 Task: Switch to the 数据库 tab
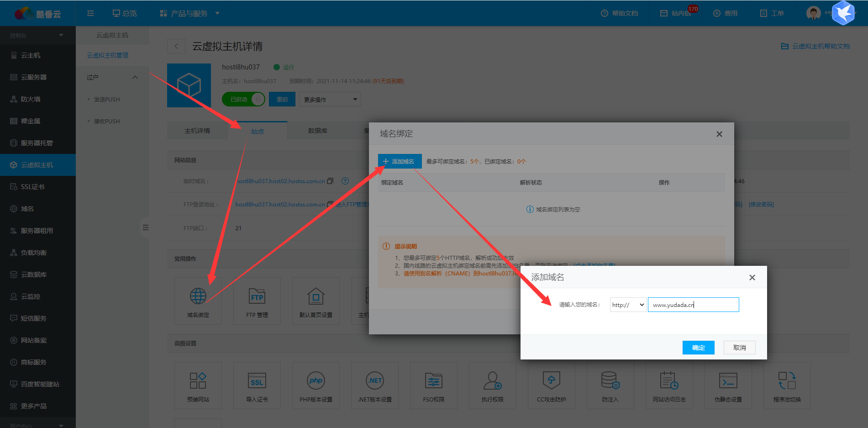tap(317, 131)
